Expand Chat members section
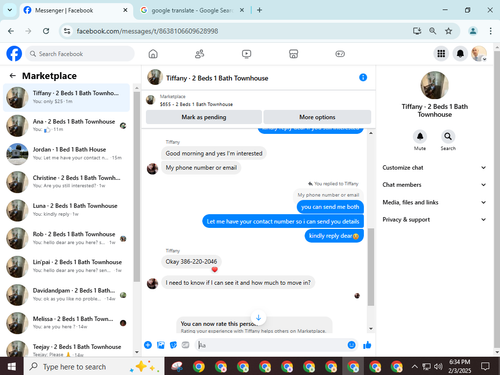500x375 pixels. point(434,185)
